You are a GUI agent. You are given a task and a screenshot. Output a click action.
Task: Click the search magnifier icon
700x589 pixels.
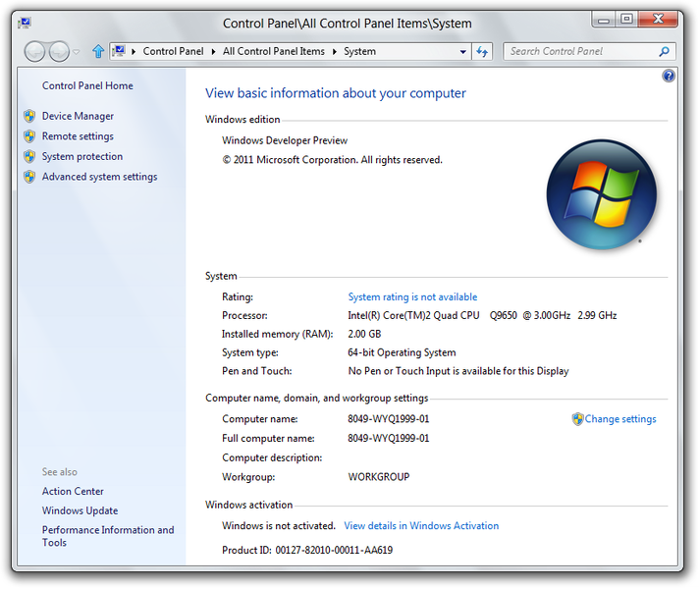[x=665, y=52]
